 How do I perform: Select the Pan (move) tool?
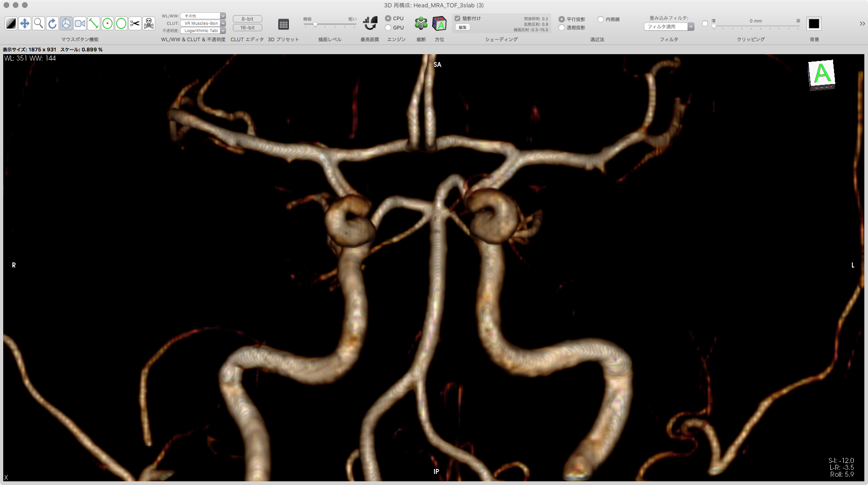25,23
